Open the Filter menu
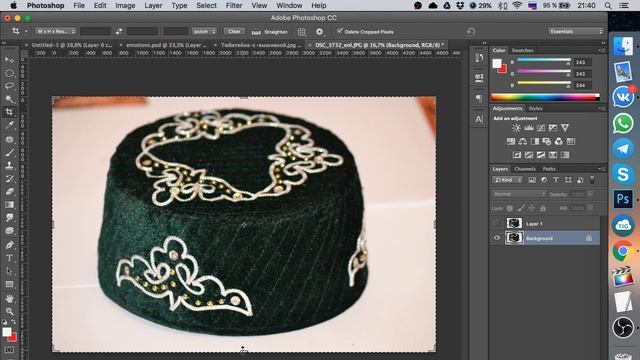The width and height of the screenshot is (640, 360). tap(234, 6)
